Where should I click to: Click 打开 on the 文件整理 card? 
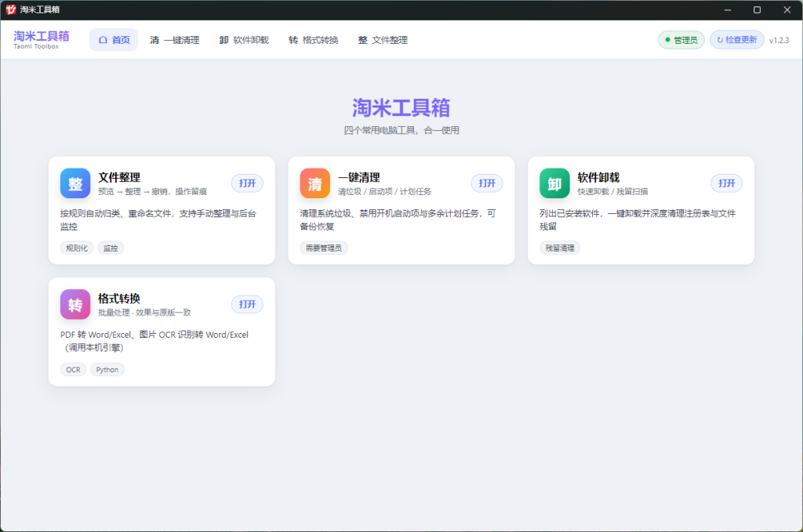pos(247,183)
